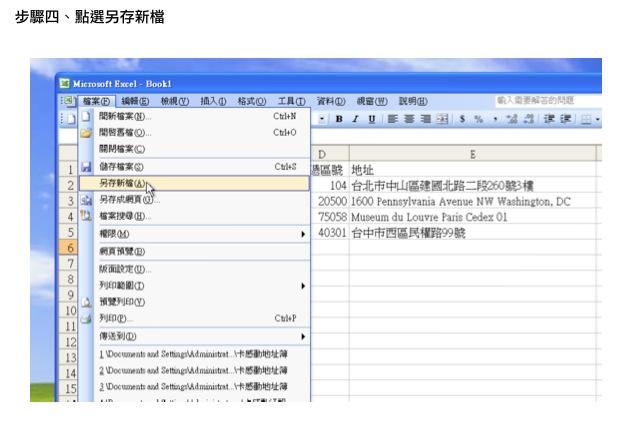Open the 編輯(E) menu
The width and height of the screenshot is (638, 432).
135,101
